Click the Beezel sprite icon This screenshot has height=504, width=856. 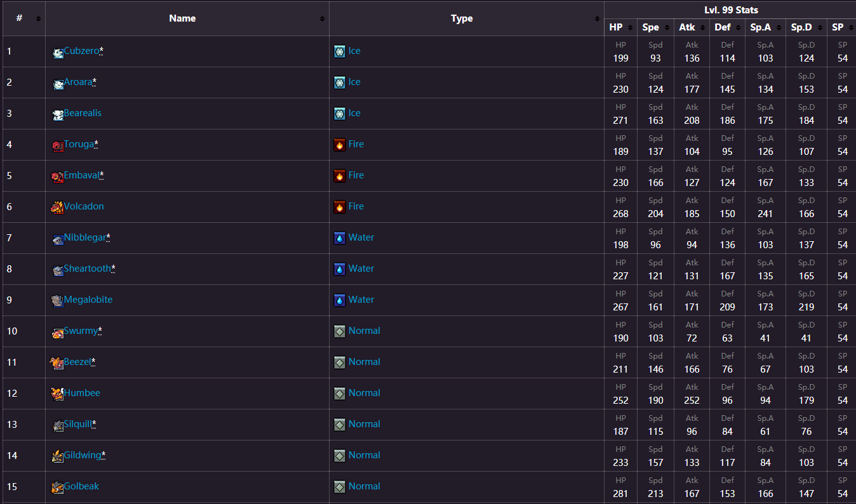pyautogui.click(x=57, y=363)
